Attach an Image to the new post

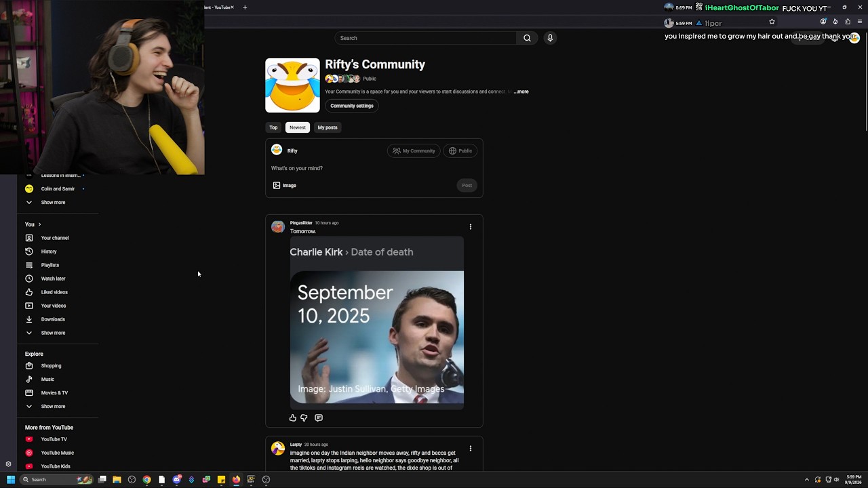point(285,186)
